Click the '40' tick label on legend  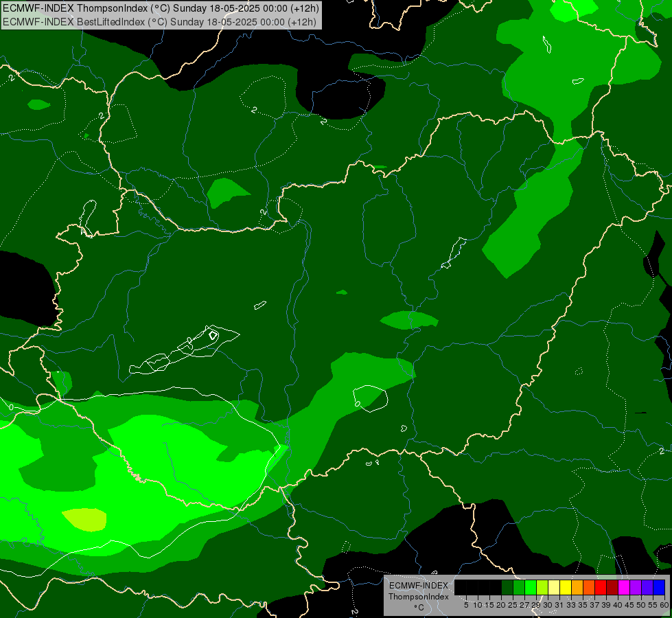[618, 605]
